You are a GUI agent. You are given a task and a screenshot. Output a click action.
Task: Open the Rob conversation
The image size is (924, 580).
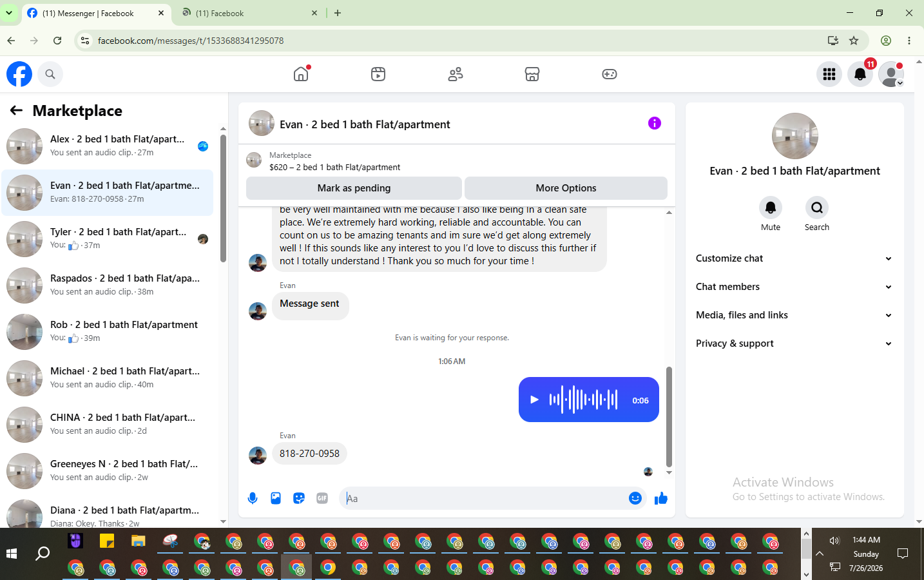pyautogui.click(x=108, y=332)
